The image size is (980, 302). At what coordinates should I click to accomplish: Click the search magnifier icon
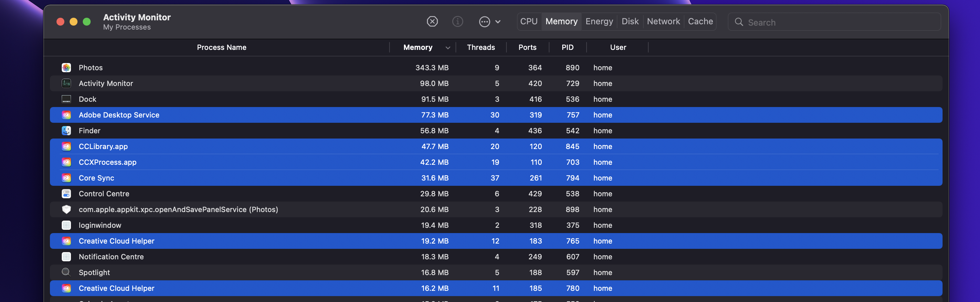tap(739, 22)
